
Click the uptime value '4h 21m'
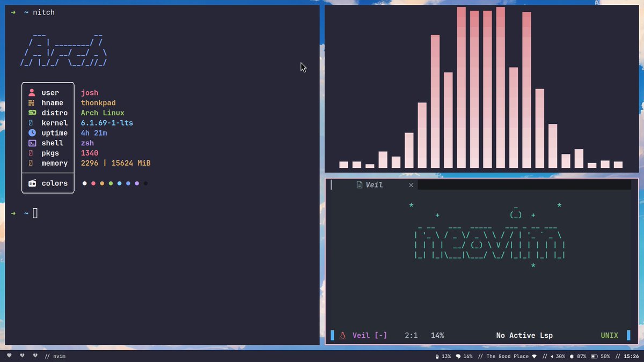(94, 133)
